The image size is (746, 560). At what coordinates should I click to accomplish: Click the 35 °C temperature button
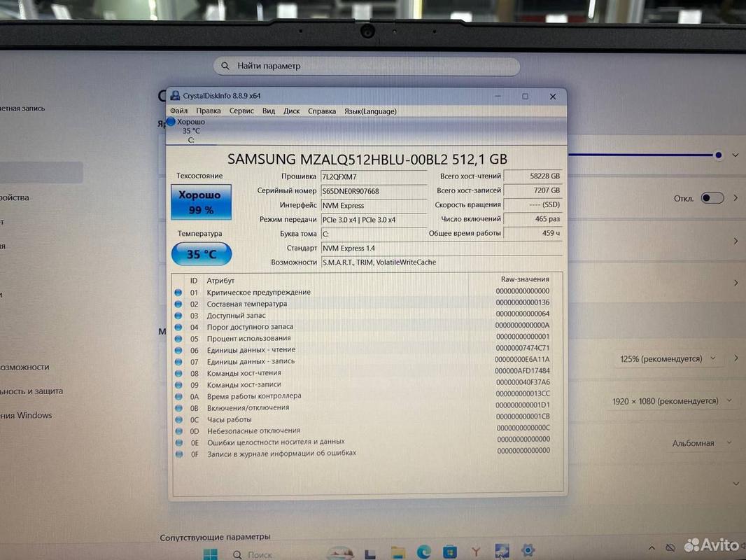click(x=201, y=254)
